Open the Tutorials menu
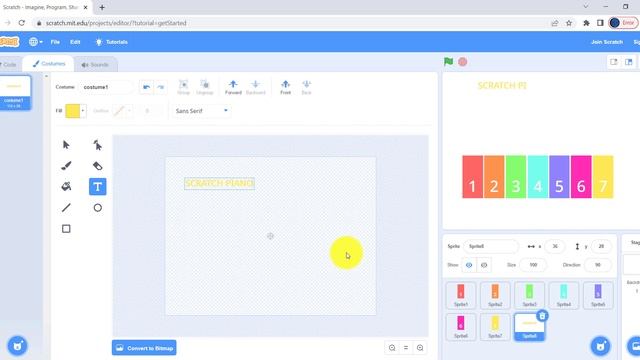The image size is (640, 360). coord(111,42)
